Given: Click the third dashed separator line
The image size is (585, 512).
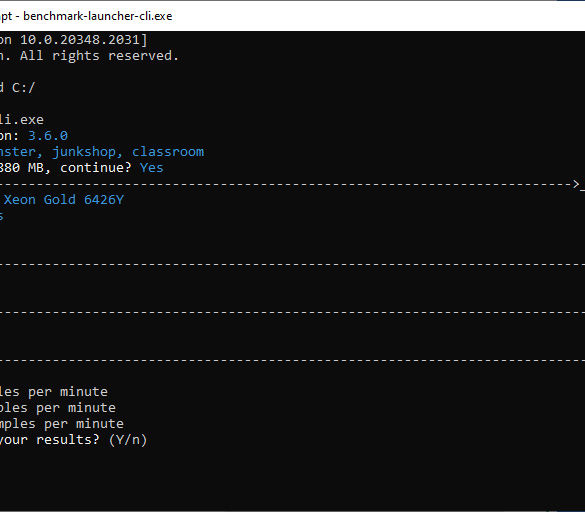Looking at the screenshot, I should [x=292, y=312].
